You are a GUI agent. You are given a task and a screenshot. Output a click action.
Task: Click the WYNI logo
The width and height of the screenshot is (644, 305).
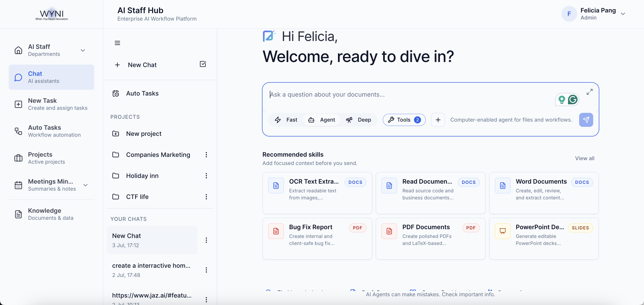pos(51,14)
